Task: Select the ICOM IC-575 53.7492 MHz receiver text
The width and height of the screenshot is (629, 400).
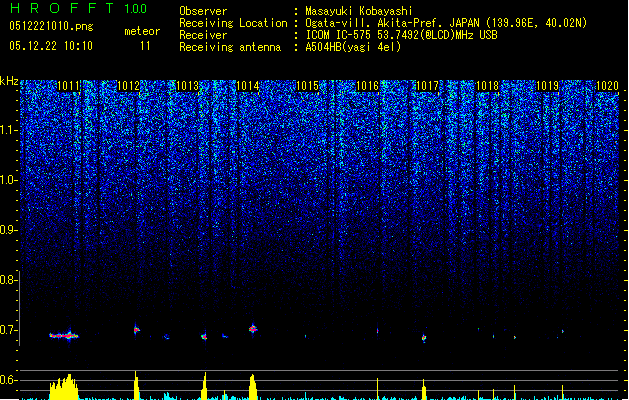Action: click(x=401, y=35)
